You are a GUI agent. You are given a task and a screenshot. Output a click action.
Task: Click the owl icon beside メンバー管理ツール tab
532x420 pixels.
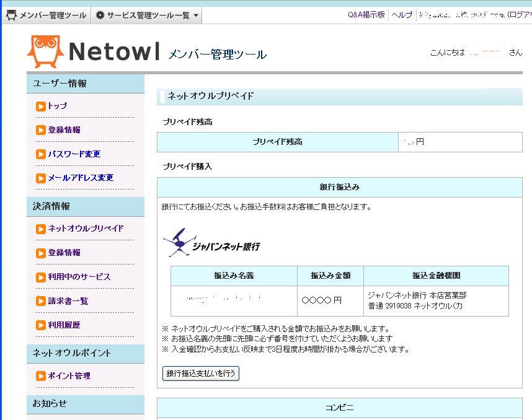pyautogui.click(x=11, y=15)
